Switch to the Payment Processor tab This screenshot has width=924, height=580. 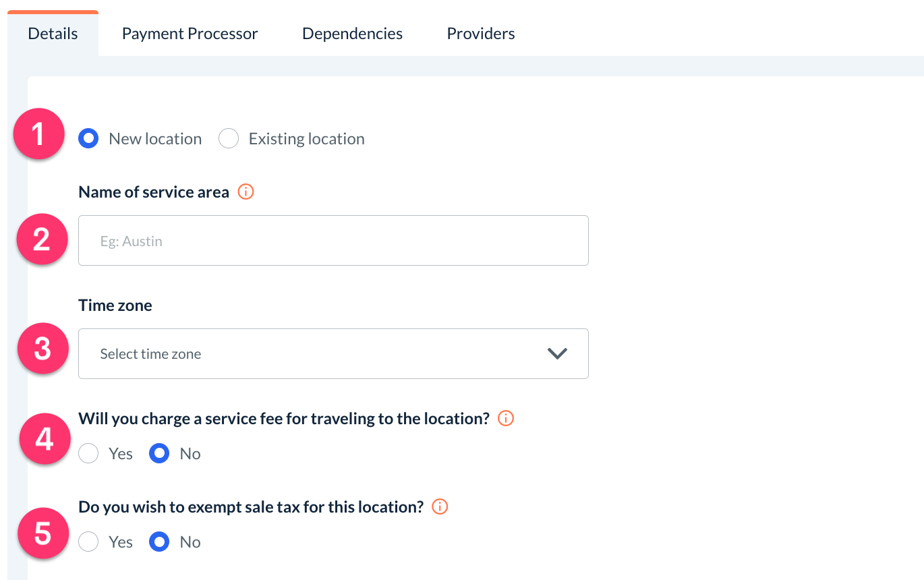click(x=190, y=34)
